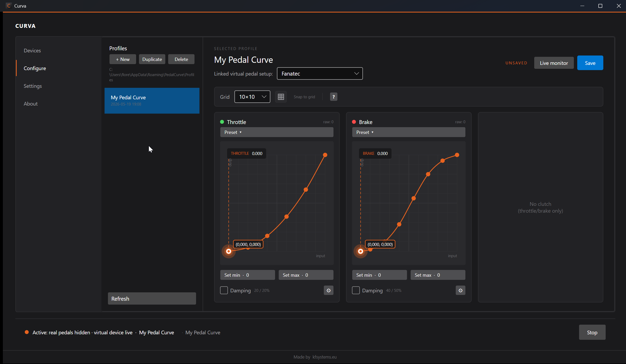Open the Live monitor

[x=554, y=63]
